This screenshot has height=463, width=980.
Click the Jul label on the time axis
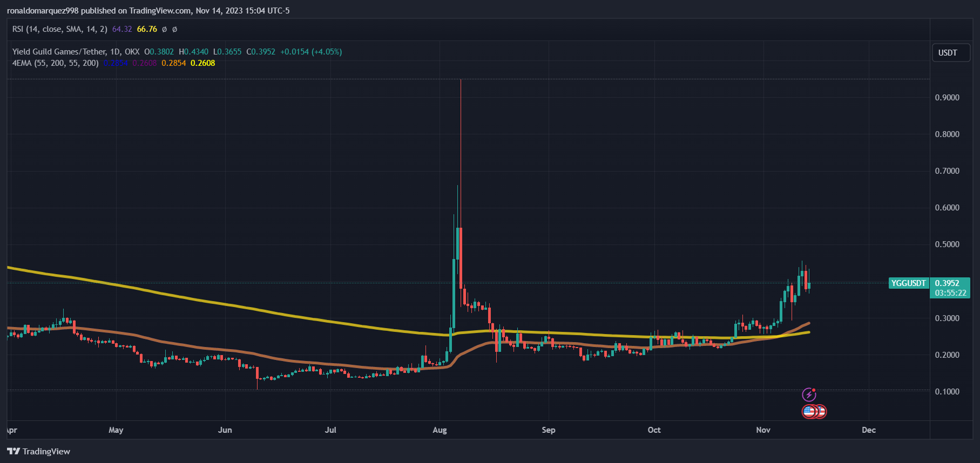point(330,430)
